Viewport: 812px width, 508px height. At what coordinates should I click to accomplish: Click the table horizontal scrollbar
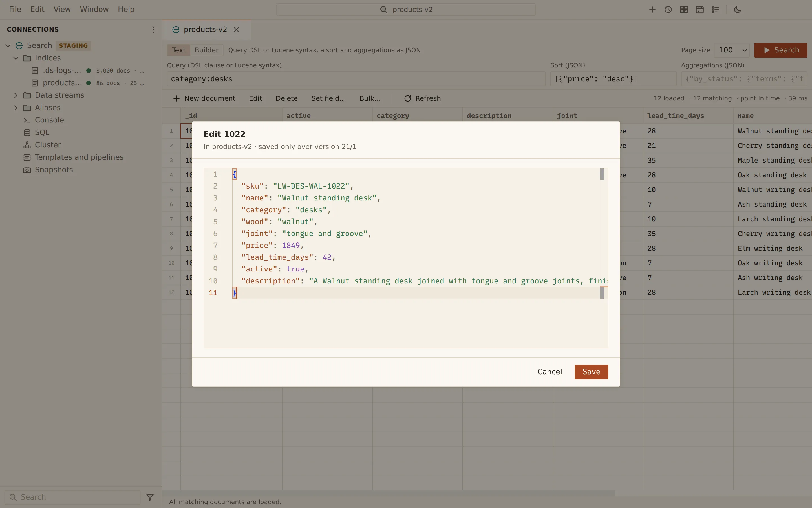[x=389, y=493]
